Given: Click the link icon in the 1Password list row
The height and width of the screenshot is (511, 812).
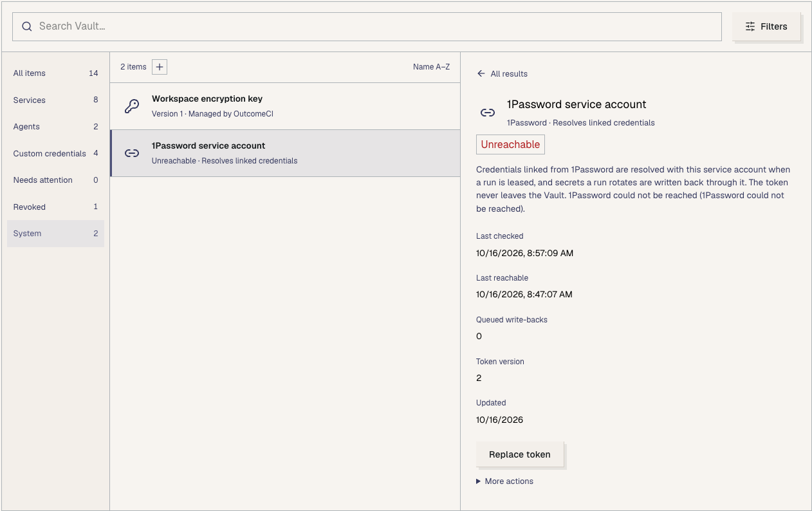Looking at the screenshot, I should (132, 153).
